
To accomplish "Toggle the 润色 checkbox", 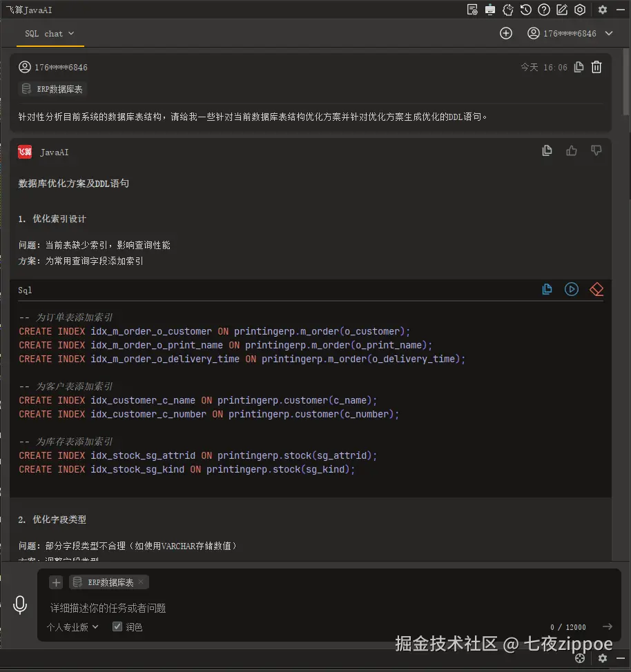I will [x=117, y=626].
